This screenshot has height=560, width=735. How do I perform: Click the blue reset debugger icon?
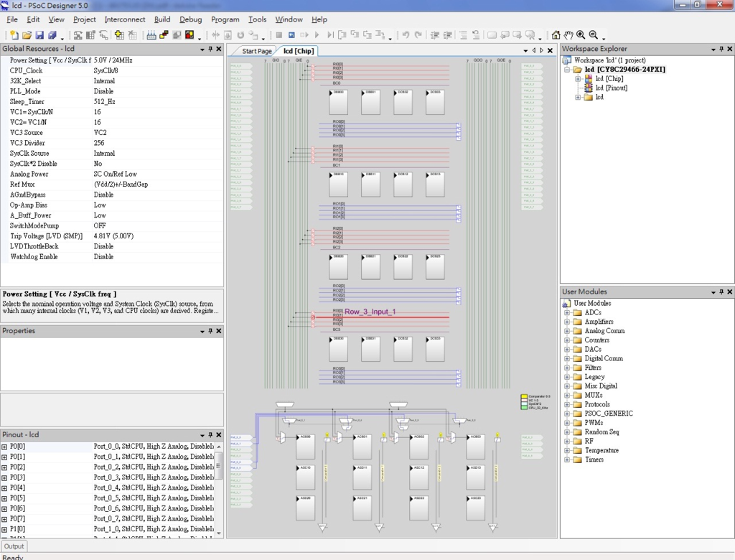coord(291,34)
